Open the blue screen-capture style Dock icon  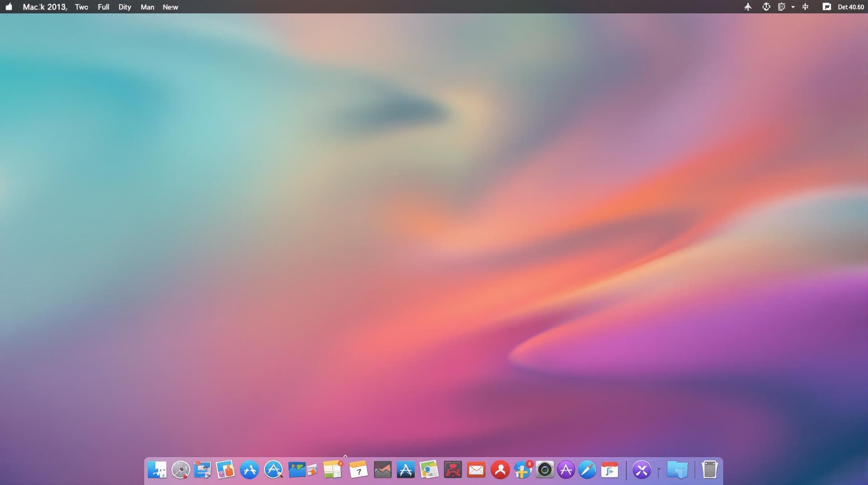tap(203, 470)
